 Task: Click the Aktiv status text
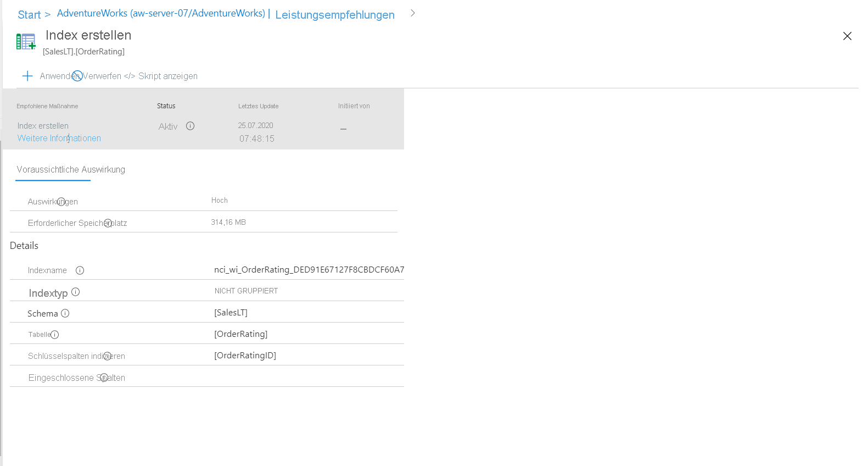pos(168,126)
